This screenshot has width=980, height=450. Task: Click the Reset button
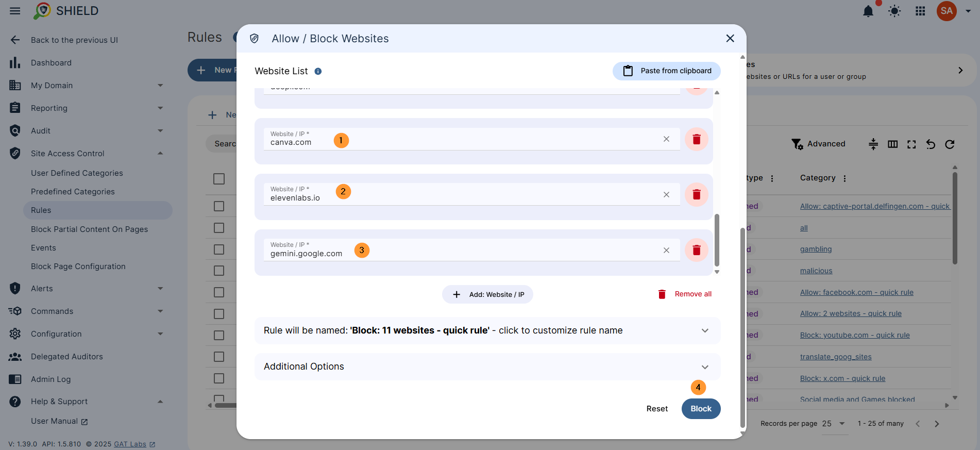click(657, 409)
